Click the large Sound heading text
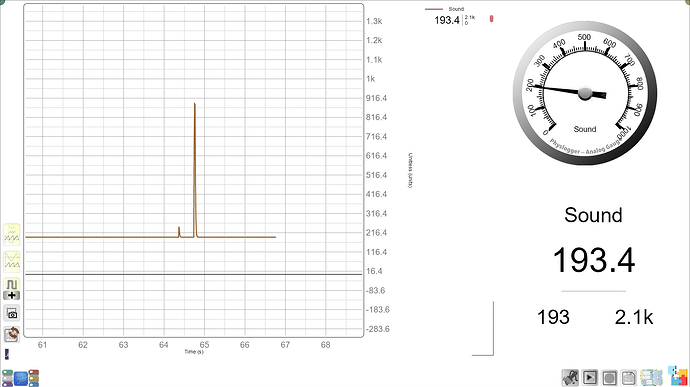Viewport: 690px width, 387px height. tap(593, 215)
